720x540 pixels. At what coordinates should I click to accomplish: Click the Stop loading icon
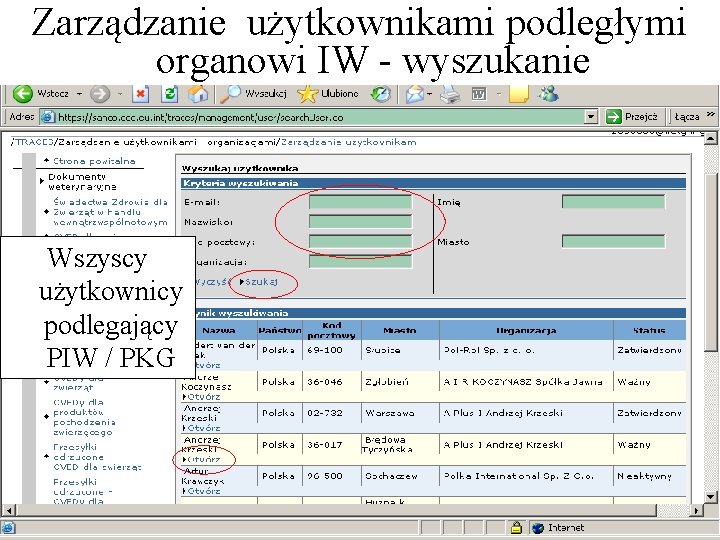click(141, 94)
